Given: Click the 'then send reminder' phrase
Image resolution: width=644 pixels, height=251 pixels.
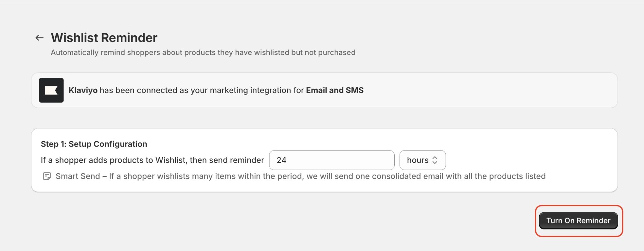Looking at the screenshot, I should [x=227, y=160].
